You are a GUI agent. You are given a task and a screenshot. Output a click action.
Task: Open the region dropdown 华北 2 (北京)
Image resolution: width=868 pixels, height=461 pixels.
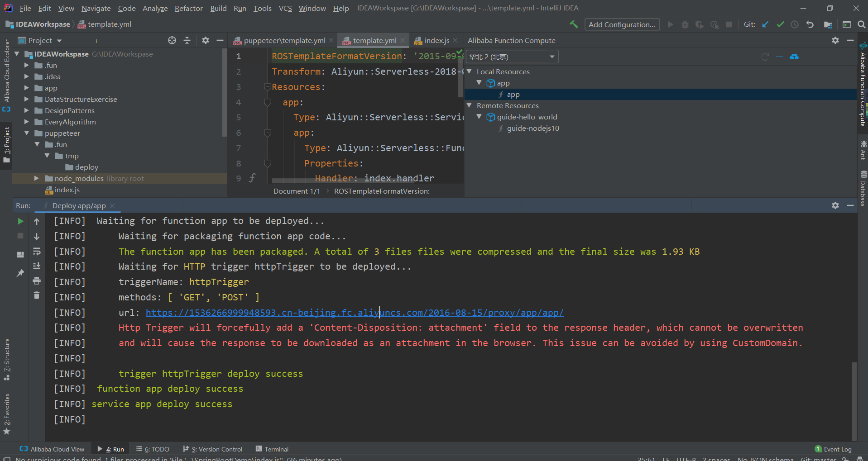pyautogui.click(x=512, y=57)
